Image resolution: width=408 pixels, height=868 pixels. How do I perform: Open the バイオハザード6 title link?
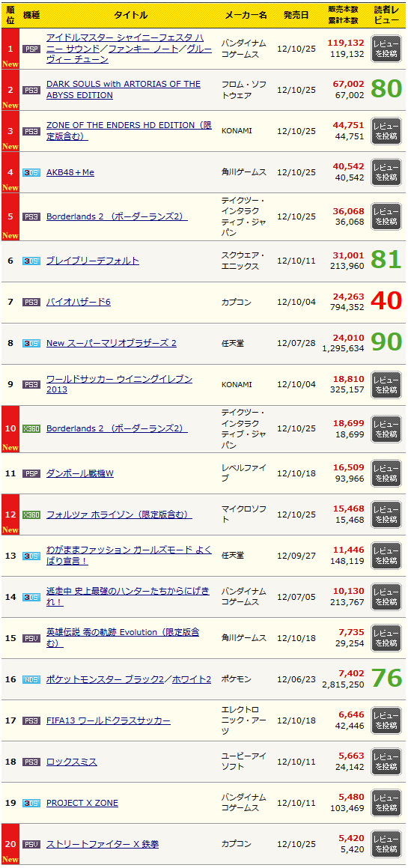pos(79,303)
